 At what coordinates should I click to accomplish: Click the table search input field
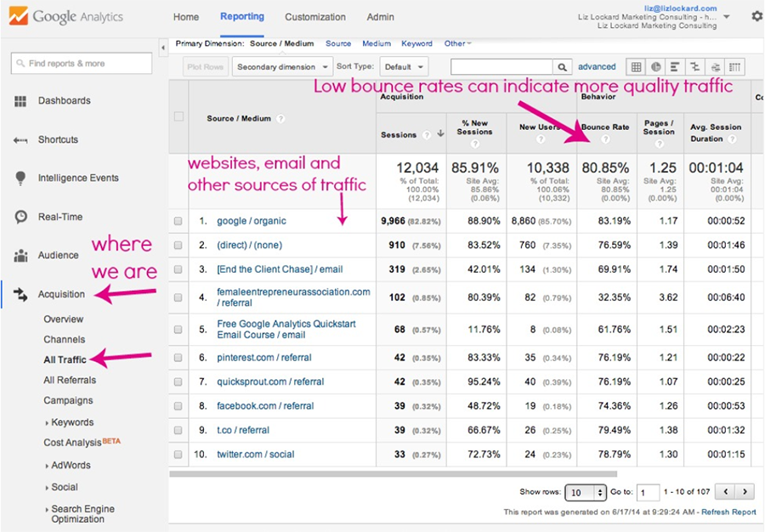point(501,67)
